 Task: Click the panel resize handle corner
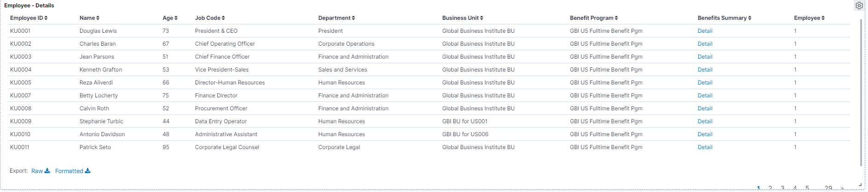pos(860,185)
